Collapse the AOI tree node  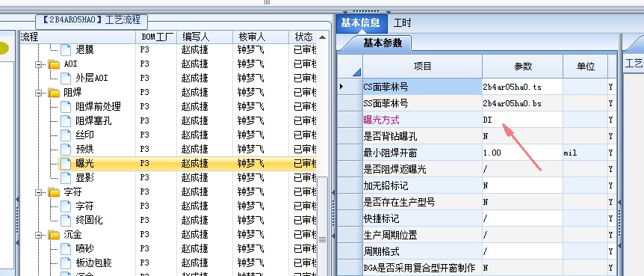click(x=39, y=64)
